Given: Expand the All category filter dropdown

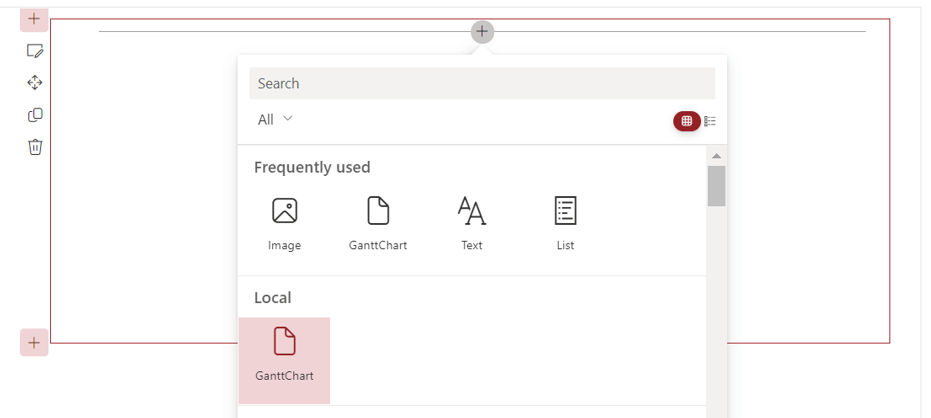Looking at the screenshot, I should (x=275, y=120).
